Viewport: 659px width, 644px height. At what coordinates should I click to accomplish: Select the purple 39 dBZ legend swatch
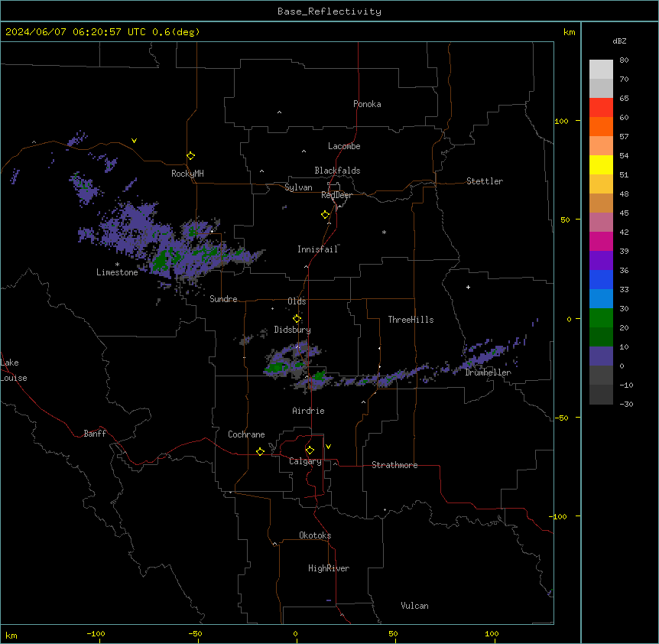pos(601,261)
